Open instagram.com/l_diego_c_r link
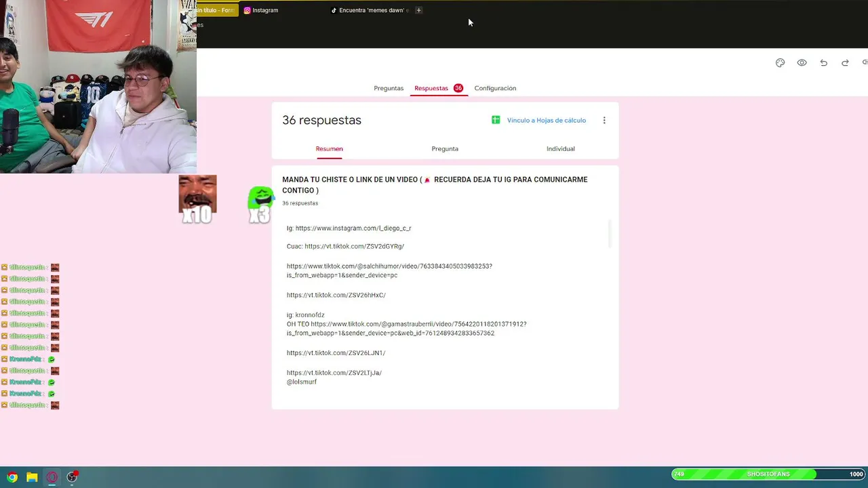The image size is (868, 488). [353, 228]
